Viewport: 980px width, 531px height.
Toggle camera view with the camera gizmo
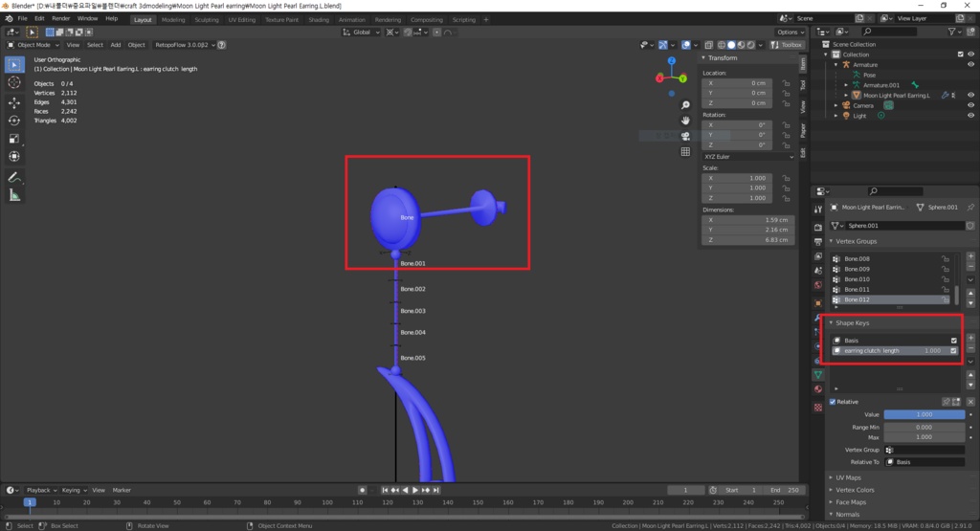pos(685,136)
